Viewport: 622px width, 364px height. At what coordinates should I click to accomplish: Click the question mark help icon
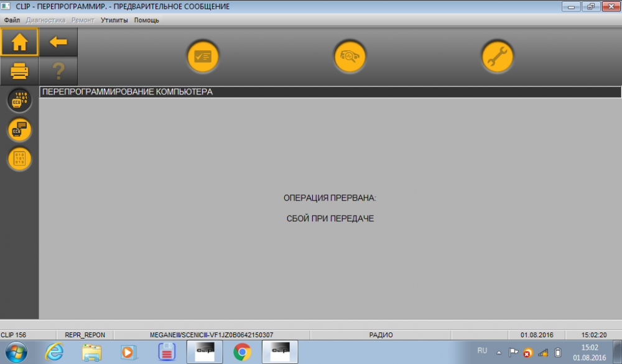58,71
